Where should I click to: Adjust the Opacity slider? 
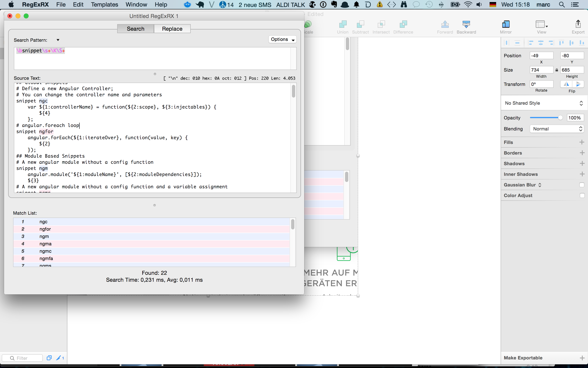tap(546, 118)
